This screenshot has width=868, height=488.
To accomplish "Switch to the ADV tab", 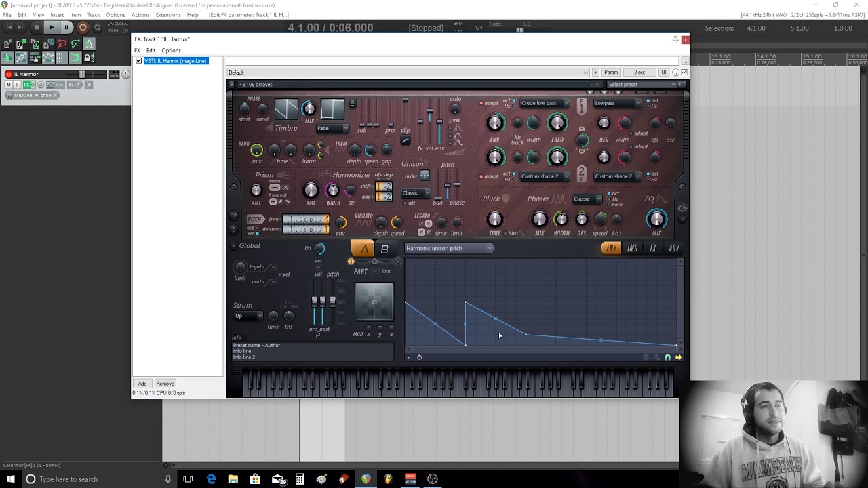I will coord(673,249).
